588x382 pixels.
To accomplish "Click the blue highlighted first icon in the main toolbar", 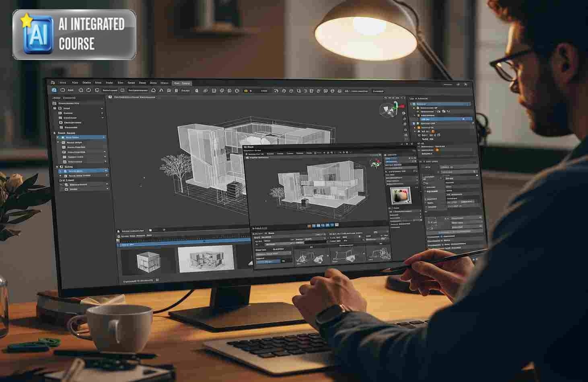I will pyautogui.click(x=54, y=90).
